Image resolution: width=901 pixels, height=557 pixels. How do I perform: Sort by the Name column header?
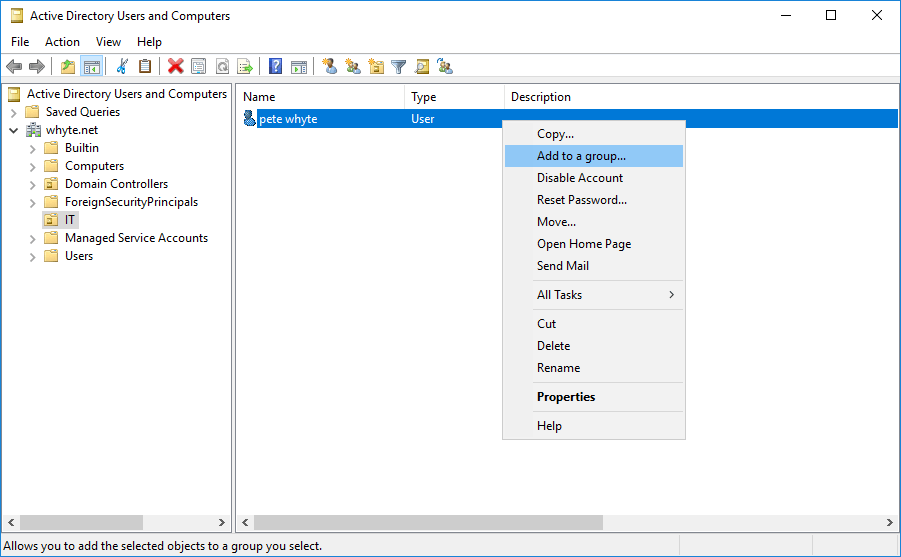(x=321, y=97)
